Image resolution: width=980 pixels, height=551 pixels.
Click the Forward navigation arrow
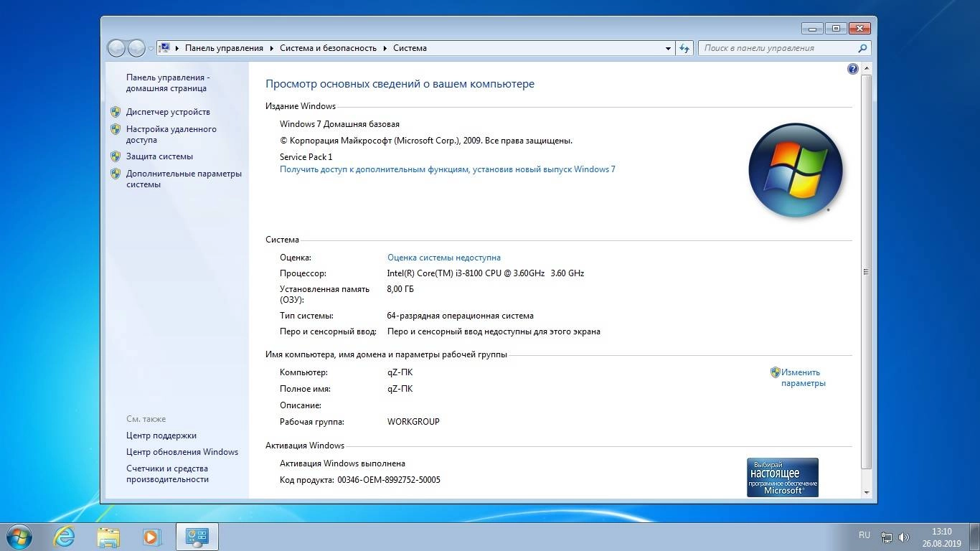point(136,48)
